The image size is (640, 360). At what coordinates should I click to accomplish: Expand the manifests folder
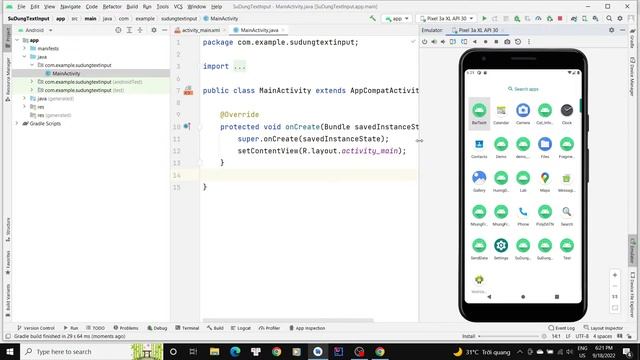pyautogui.click(x=24, y=48)
